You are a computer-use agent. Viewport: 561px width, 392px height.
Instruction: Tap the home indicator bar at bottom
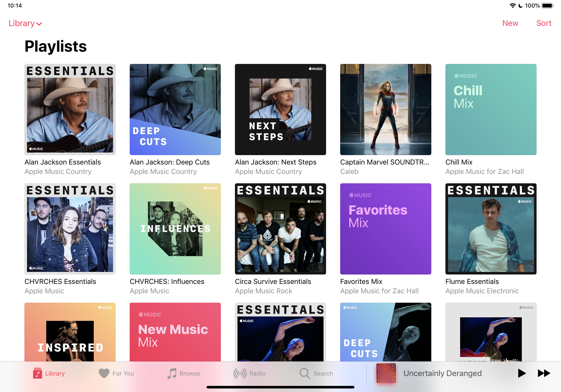pos(280,387)
